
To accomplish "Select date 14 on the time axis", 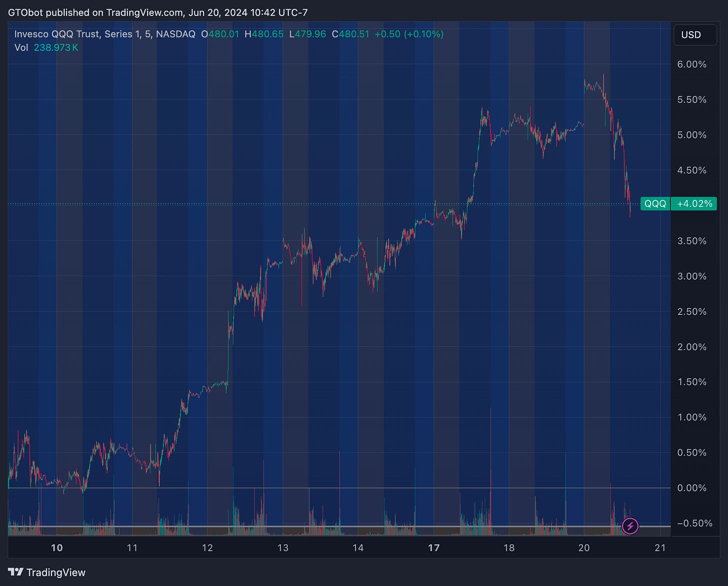I will pyautogui.click(x=358, y=548).
